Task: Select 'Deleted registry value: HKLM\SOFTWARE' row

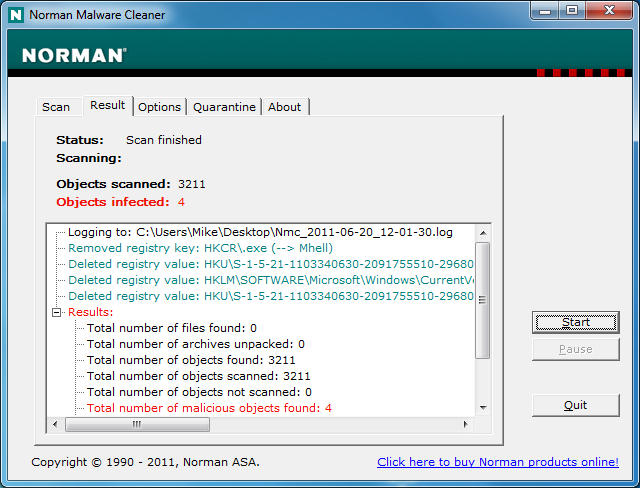Action: click(271, 280)
